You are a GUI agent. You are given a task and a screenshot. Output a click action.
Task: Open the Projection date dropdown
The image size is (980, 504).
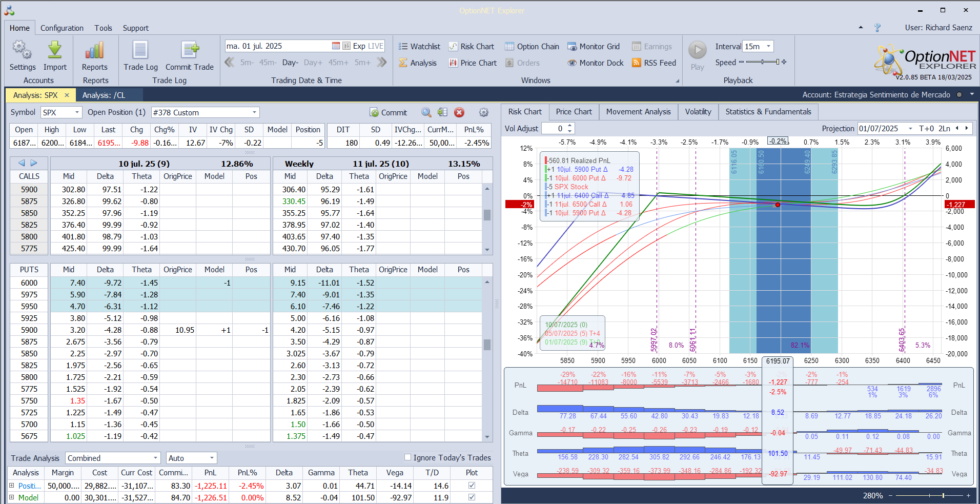click(x=910, y=129)
